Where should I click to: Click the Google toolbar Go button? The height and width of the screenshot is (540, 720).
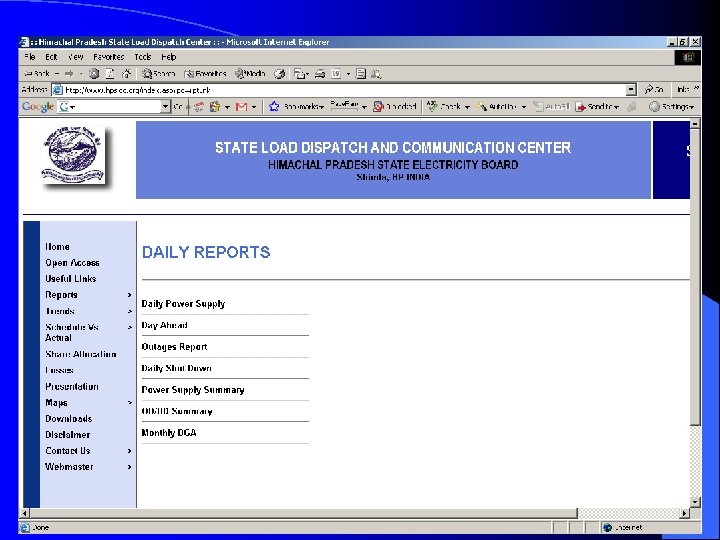coord(178,107)
